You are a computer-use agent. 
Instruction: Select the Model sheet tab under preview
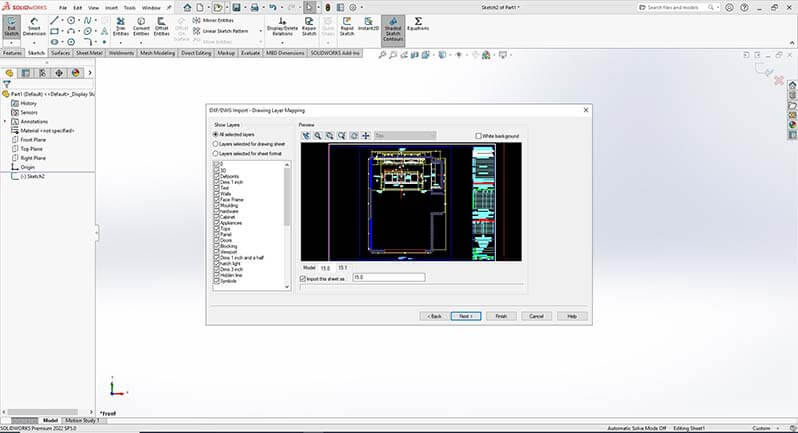[309, 268]
